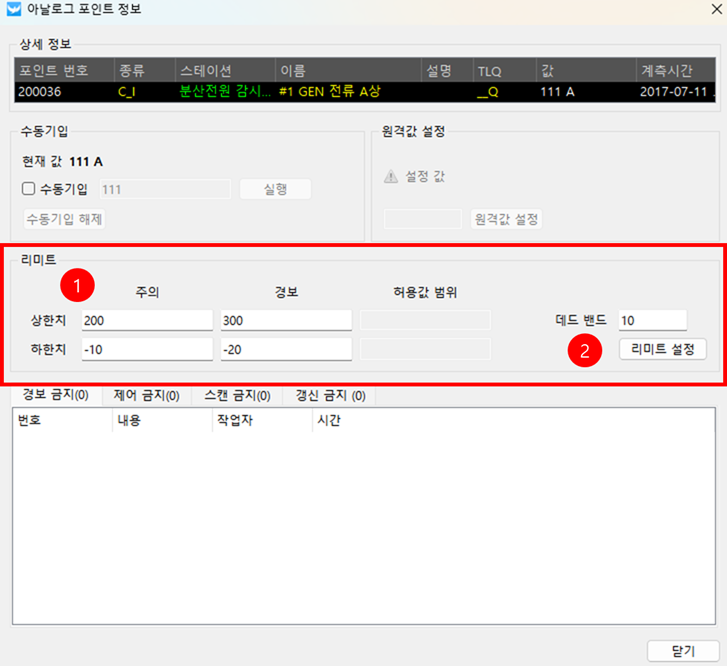Click the 경보 하한치 field showing -20

[x=285, y=349]
